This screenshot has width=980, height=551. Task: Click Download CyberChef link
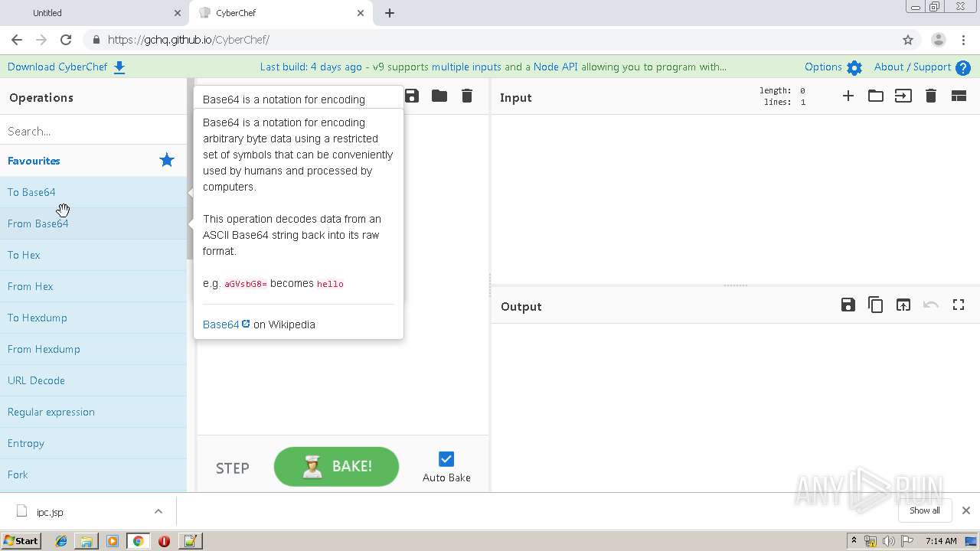[57, 67]
